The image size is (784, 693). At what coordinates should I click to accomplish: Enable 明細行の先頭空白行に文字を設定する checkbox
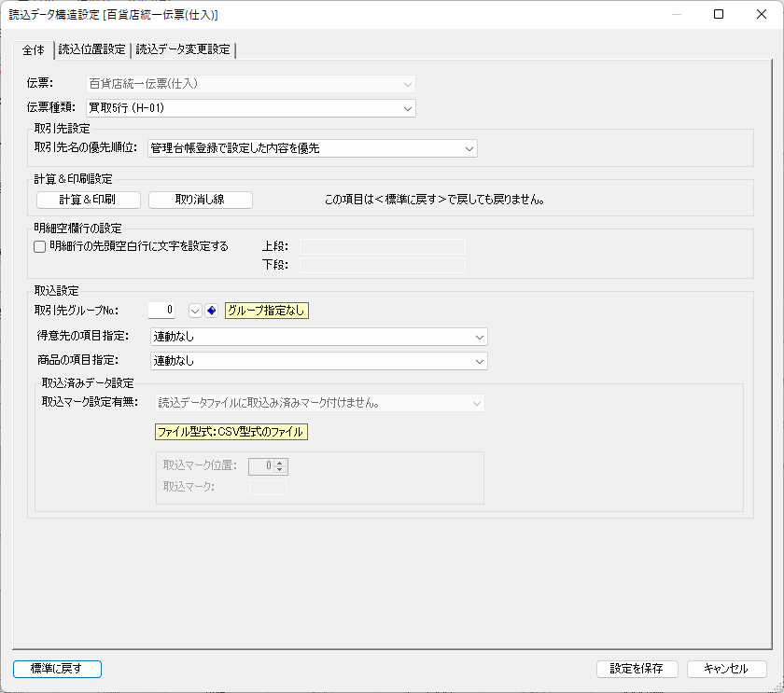pyautogui.click(x=39, y=246)
